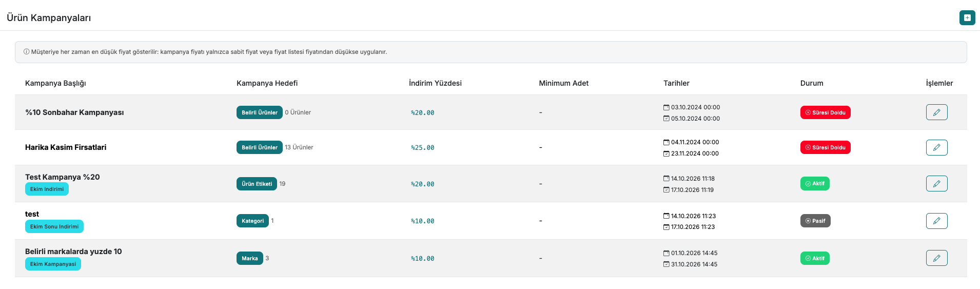Screen dimensions: 980x289
Task: Open editor for Test Kampanya %20
Action: coord(936,183)
